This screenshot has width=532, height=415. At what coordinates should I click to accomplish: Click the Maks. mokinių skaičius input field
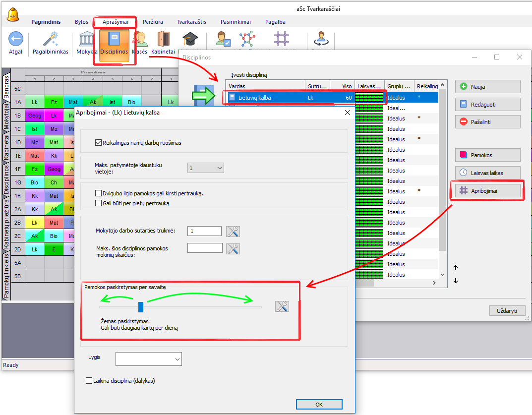205,248
